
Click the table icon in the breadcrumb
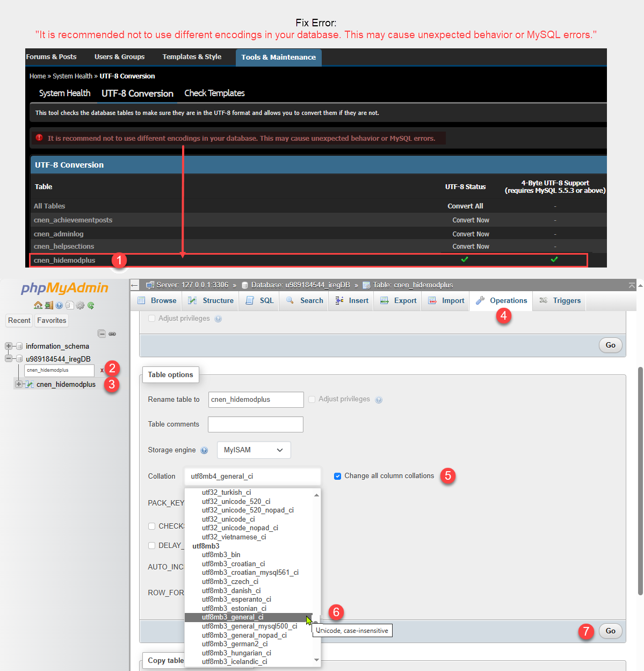pyautogui.click(x=366, y=285)
